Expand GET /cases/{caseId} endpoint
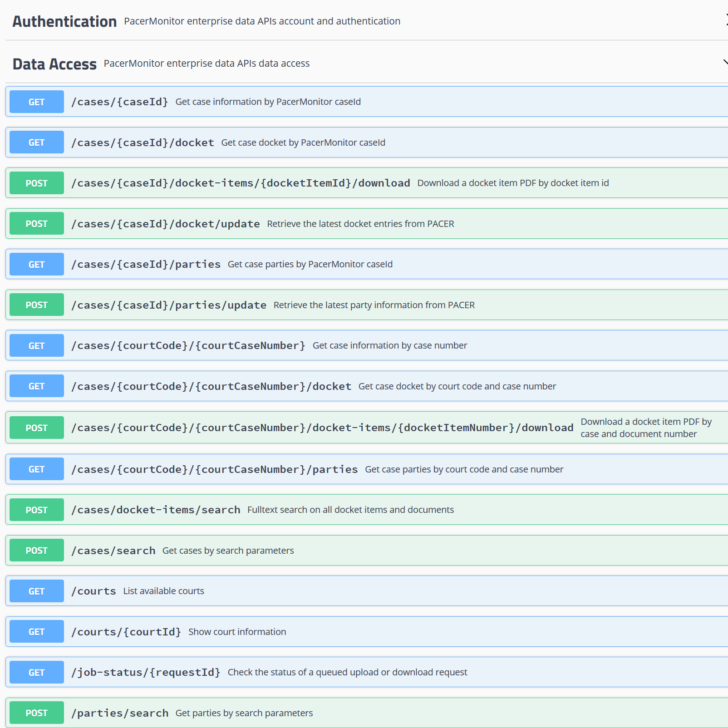This screenshot has width=728, height=728. (367, 102)
